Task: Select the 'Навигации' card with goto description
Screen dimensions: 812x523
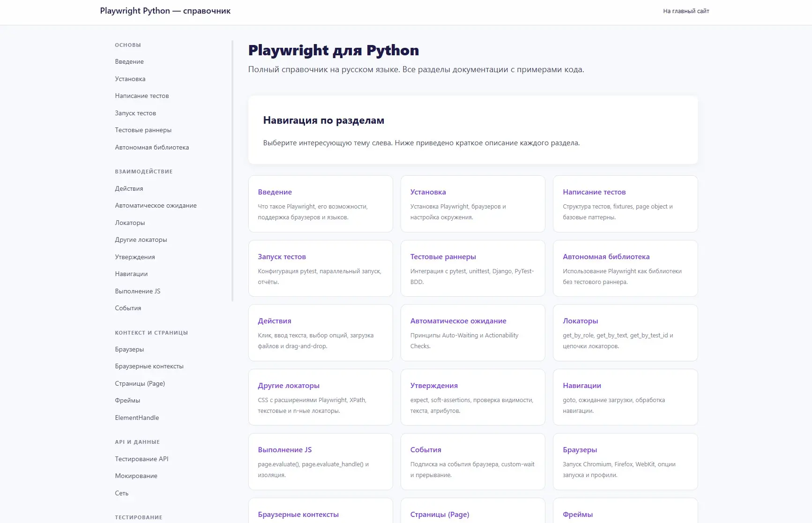Action: pos(625,397)
